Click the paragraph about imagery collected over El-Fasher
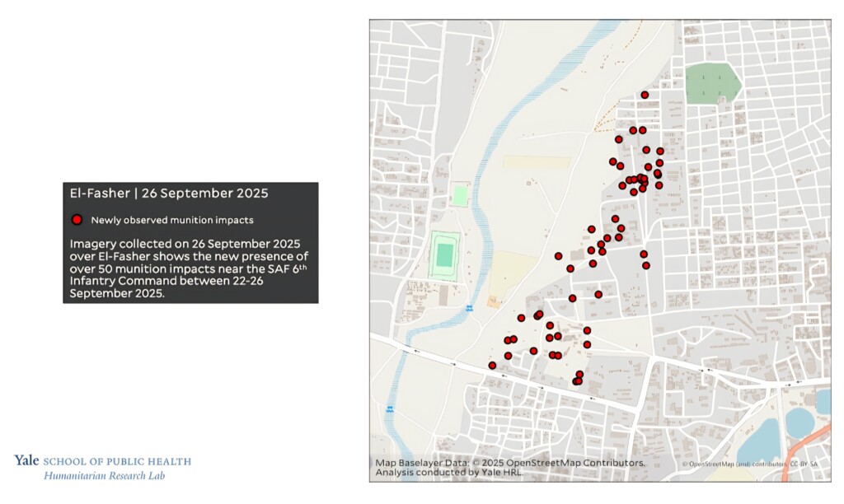 [x=189, y=268]
